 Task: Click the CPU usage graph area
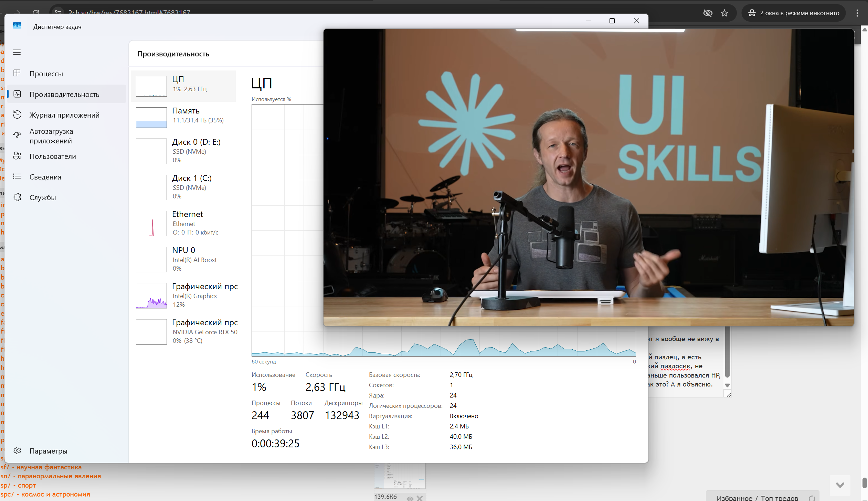[287, 230]
